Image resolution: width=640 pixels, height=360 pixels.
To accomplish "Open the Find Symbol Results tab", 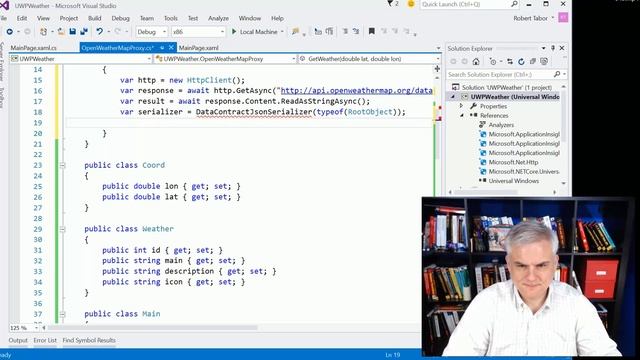I will point(89,340).
